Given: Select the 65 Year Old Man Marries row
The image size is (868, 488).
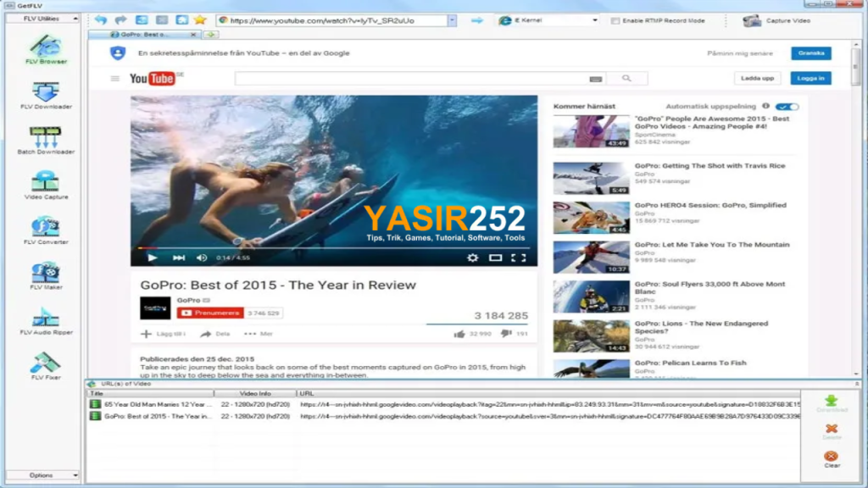Looking at the screenshot, I should pos(444,404).
